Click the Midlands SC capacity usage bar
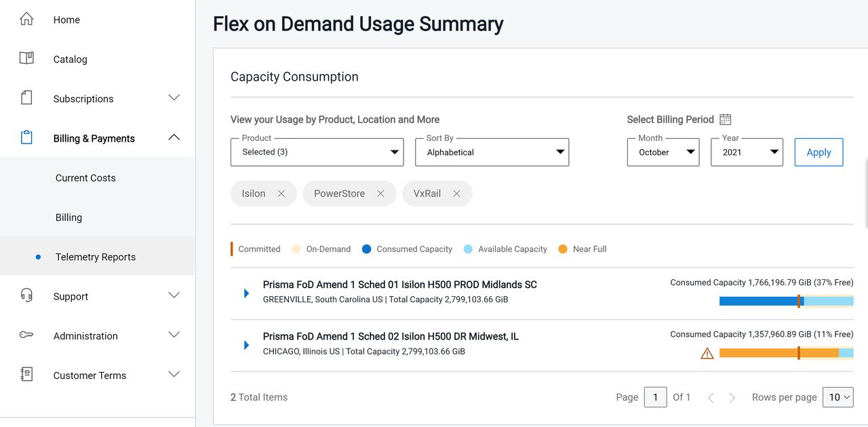Screen dimensions: 868x427 [787, 301]
